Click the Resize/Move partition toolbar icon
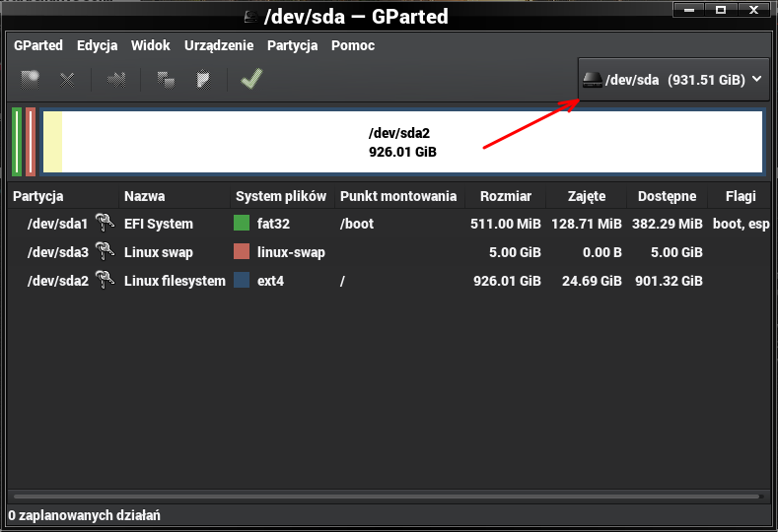This screenshot has width=778, height=532. coord(116,80)
